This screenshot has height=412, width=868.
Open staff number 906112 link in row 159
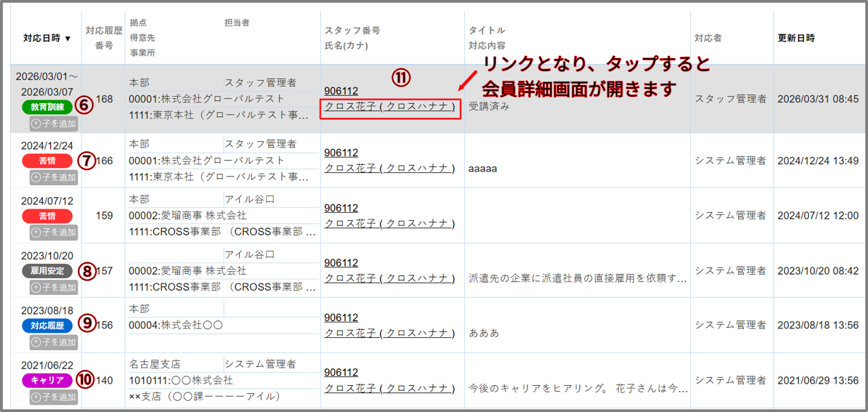click(x=341, y=208)
